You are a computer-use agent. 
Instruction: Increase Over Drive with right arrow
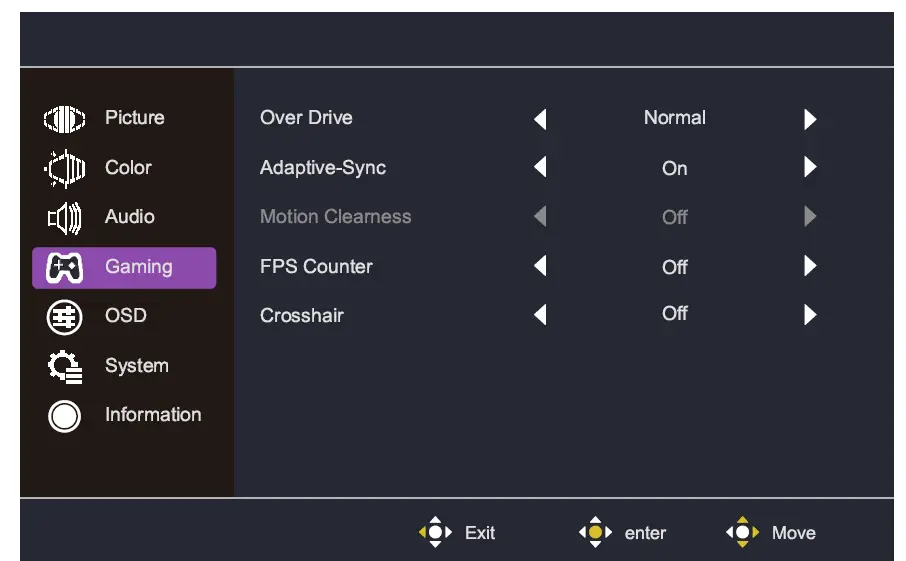point(810,119)
